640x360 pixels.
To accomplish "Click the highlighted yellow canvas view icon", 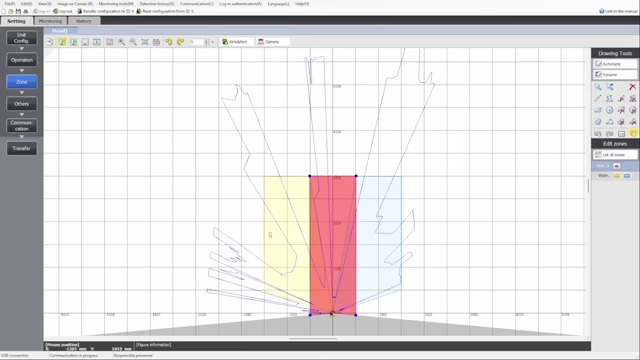I will tap(62, 42).
